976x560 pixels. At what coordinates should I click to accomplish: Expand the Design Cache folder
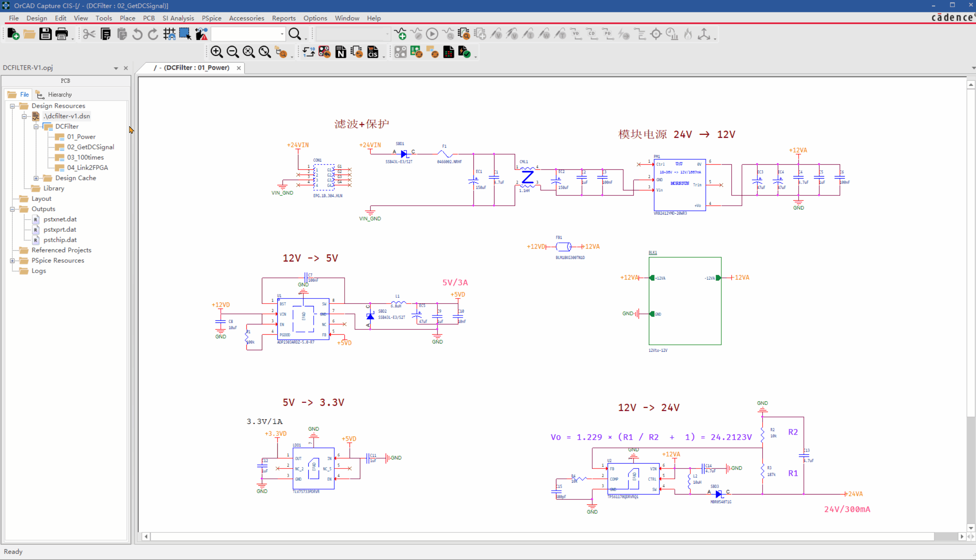pos(36,178)
